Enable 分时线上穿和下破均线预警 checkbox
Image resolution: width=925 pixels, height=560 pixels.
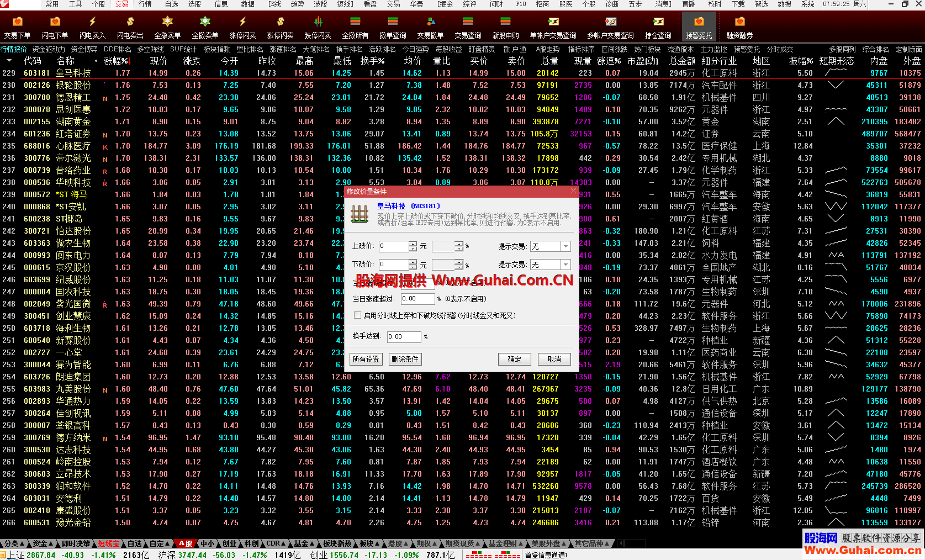[x=357, y=315]
